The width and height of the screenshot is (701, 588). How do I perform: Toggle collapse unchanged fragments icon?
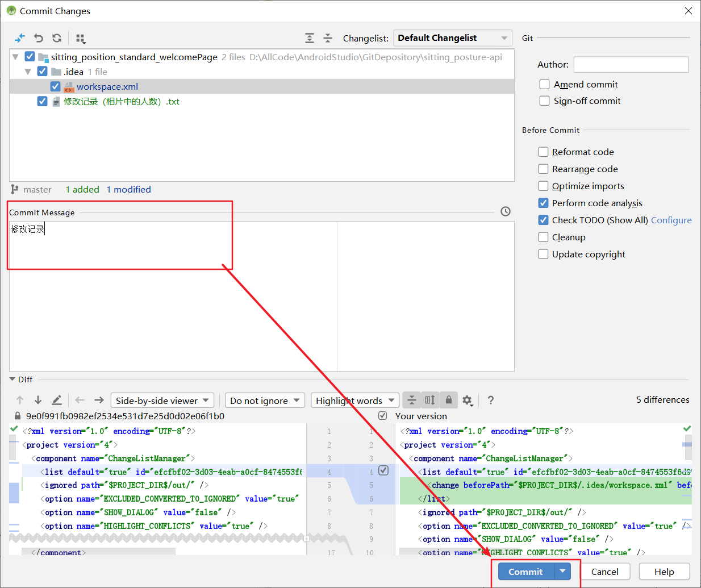[x=412, y=400]
